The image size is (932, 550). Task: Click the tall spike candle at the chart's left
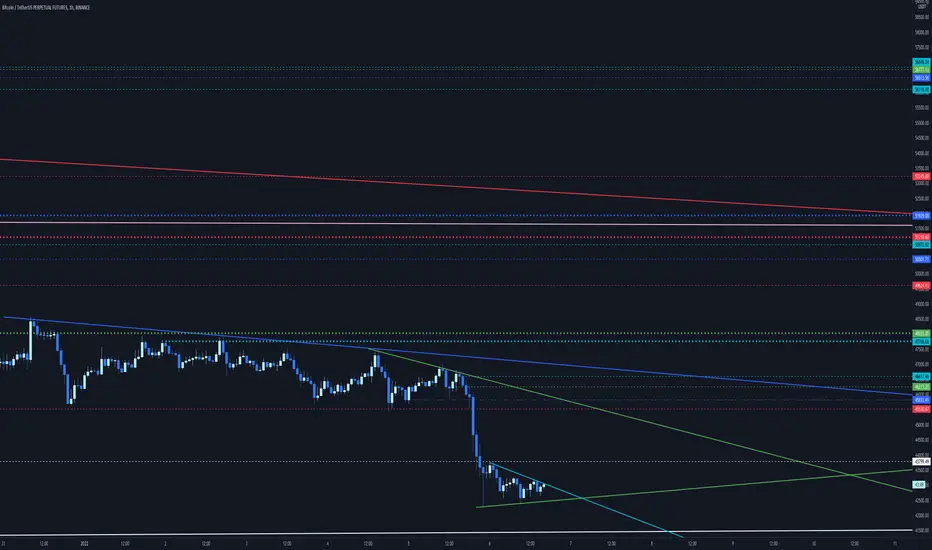(31, 340)
